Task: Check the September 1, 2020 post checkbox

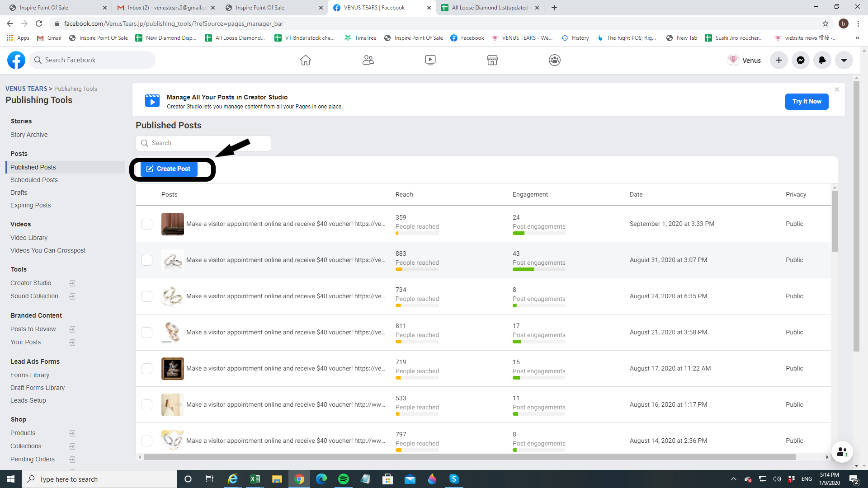Action: tap(147, 224)
